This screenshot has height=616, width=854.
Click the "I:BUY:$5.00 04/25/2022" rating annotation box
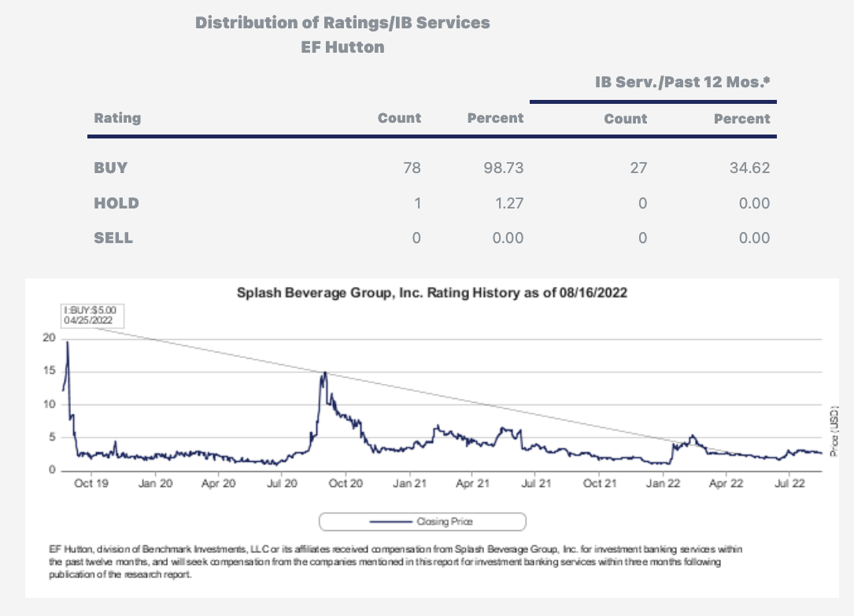point(92,315)
